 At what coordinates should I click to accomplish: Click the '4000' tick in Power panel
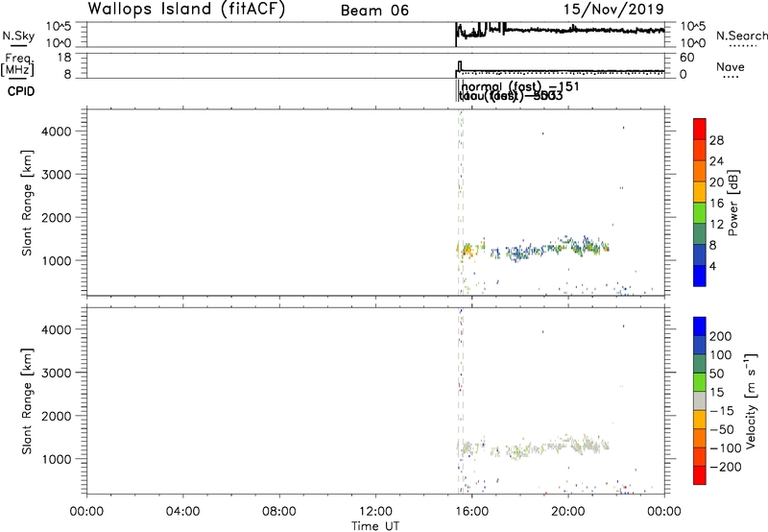pyautogui.click(x=56, y=132)
